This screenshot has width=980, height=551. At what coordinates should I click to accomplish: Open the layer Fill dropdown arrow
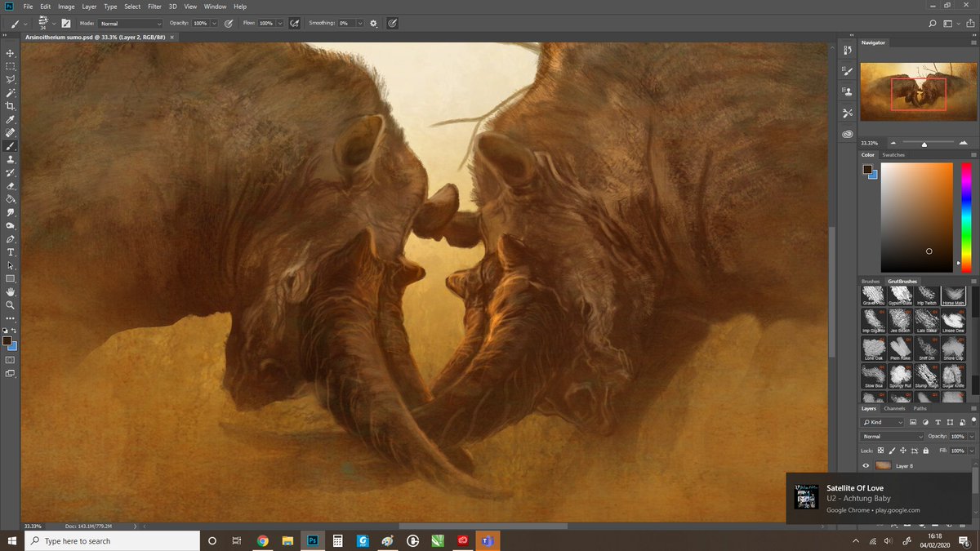[x=972, y=451]
